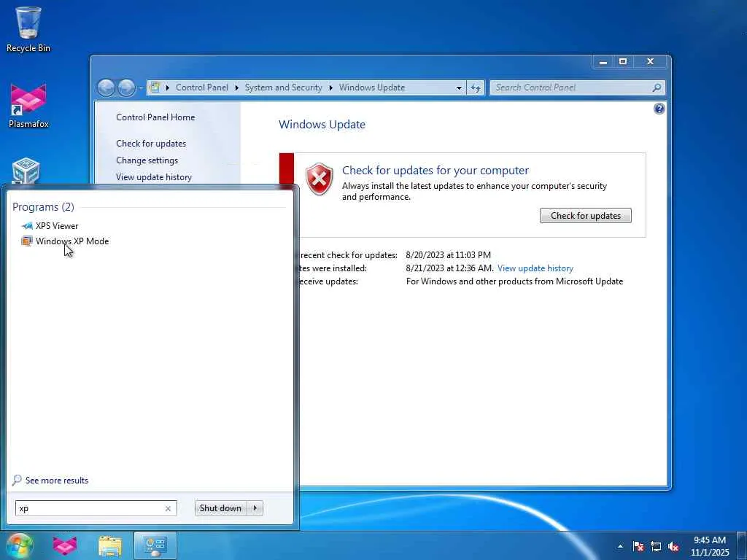Click Control Panel breadcrumb segment
Viewport: 747px width, 560px height.
(x=202, y=87)
